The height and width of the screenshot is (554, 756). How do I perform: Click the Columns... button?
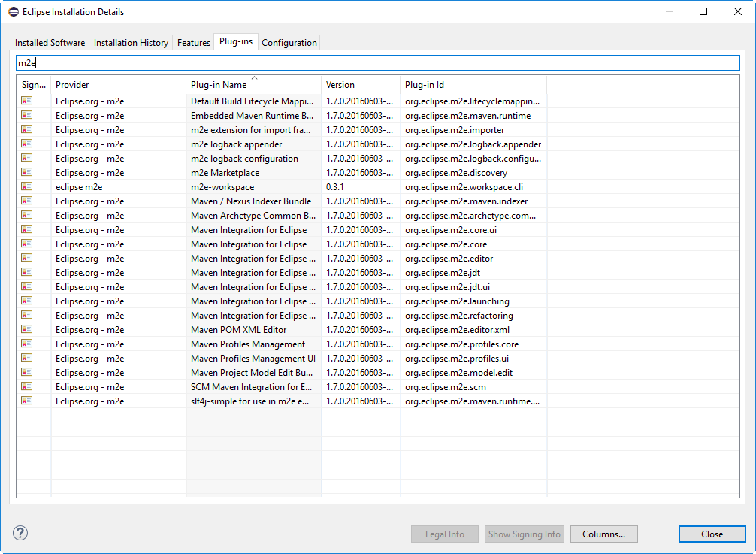point(603,534)
